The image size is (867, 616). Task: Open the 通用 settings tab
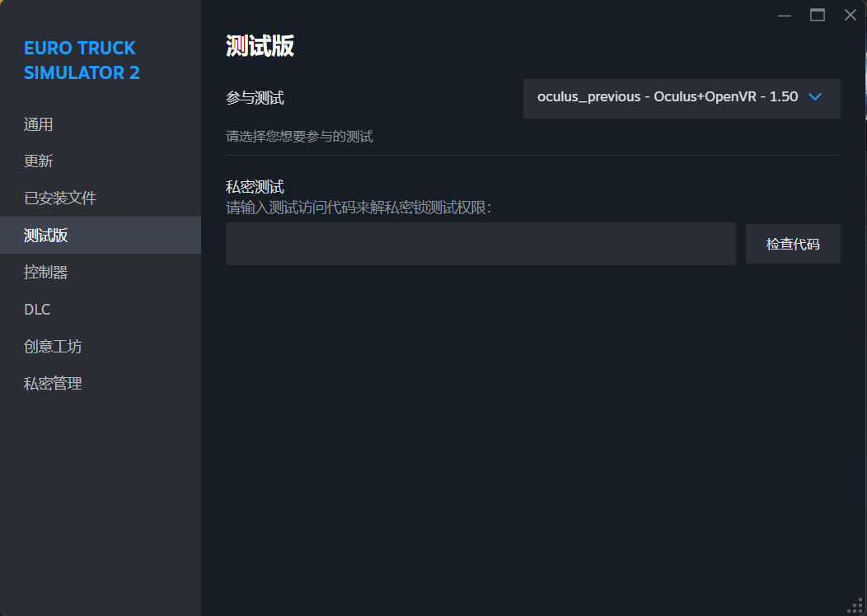(x=100, y=124)
